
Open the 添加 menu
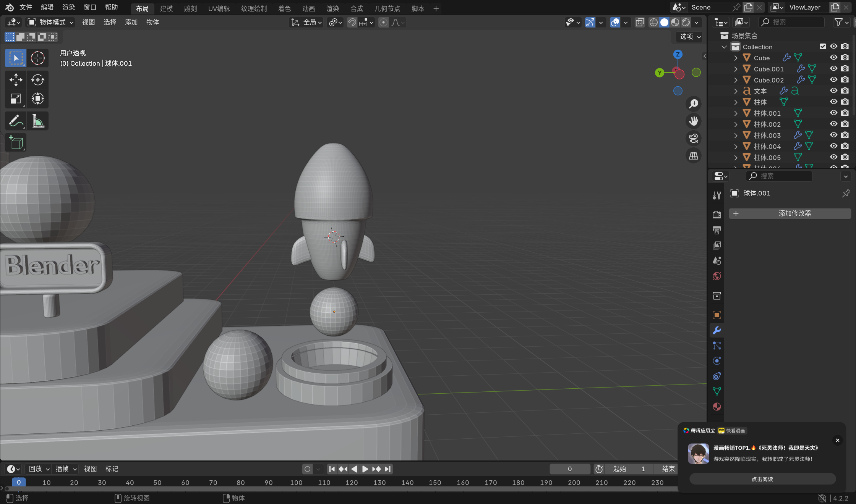point(131,23)
